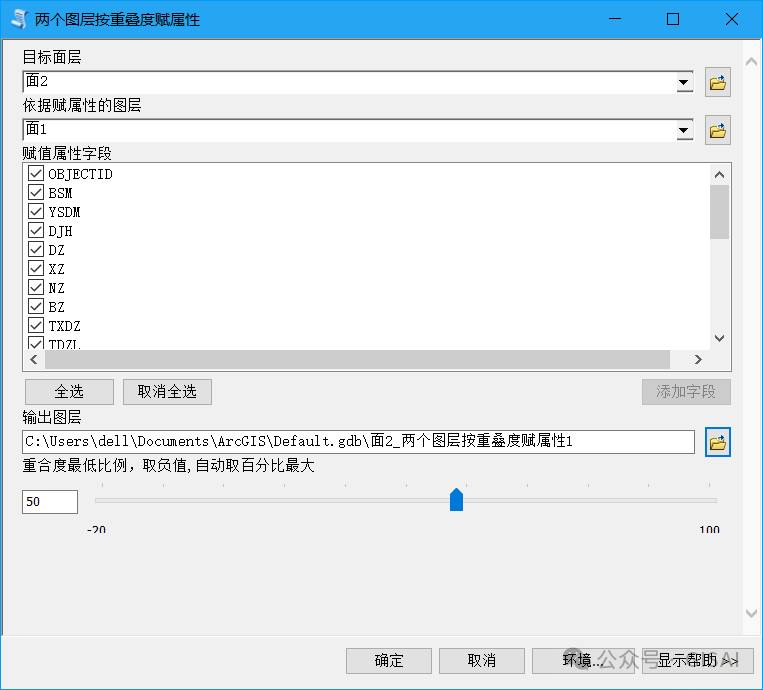The height and width of the screenshot is (690, 763).
Task: Select the DJH field name text
Action: click(60, 231)
